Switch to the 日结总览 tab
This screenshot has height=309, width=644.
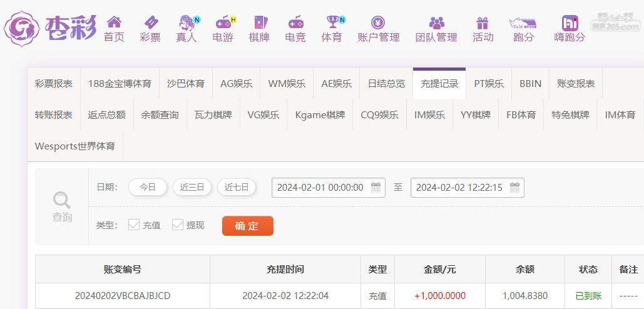386,84
